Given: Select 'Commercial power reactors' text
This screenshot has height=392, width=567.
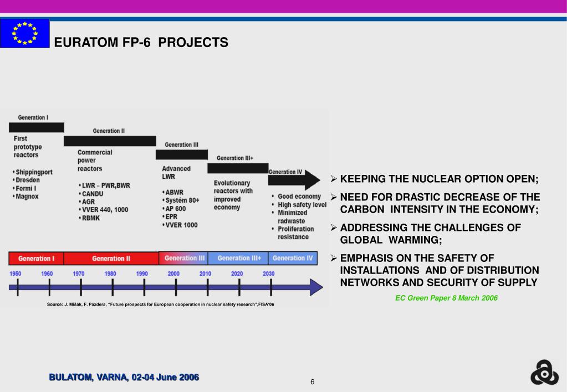Looking at the screenshot, I should (x=95, y=161).
